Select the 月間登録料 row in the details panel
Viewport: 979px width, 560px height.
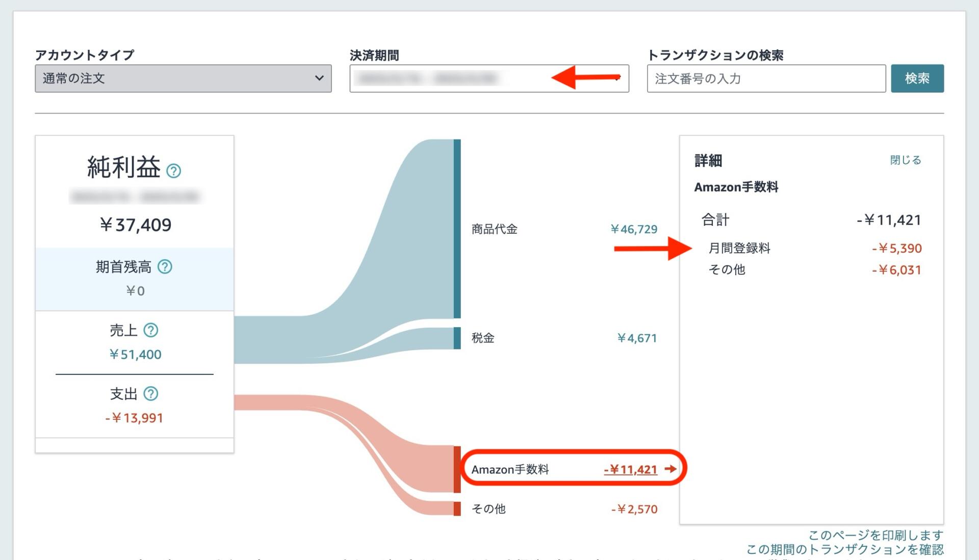coord(740,249)
